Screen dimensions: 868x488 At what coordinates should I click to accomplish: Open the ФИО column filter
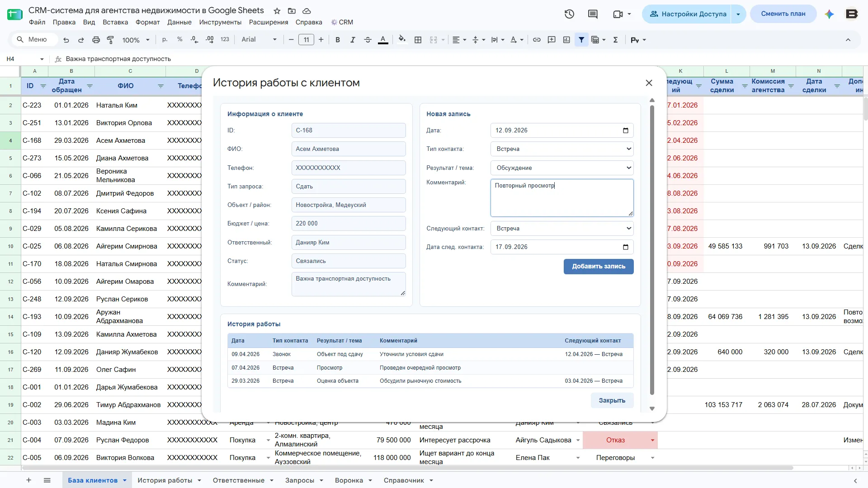coord(160,86)
